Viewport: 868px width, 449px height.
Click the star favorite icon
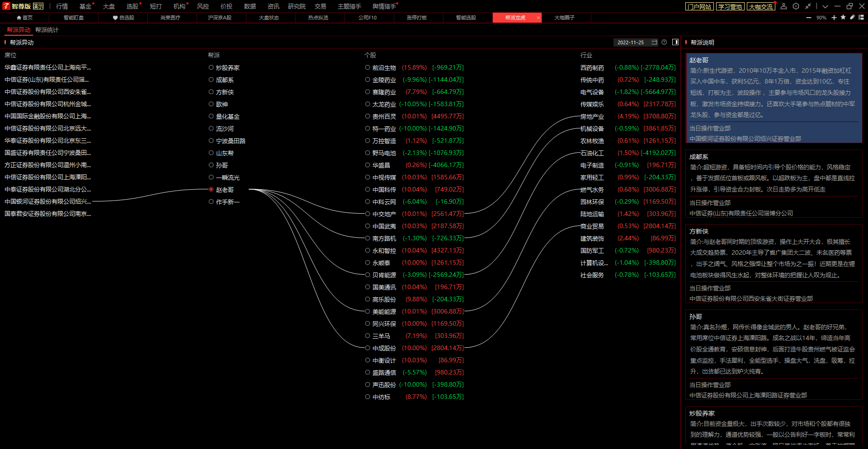843,17
